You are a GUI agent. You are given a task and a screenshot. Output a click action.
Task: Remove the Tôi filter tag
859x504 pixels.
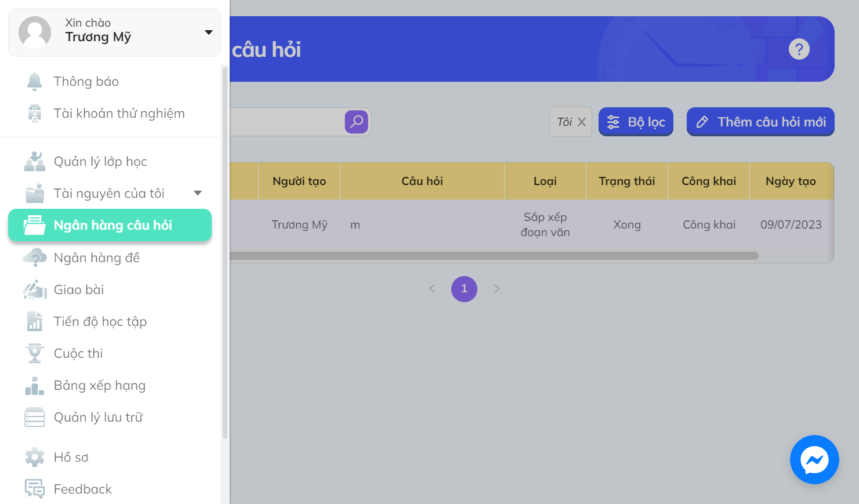(582, 122)
